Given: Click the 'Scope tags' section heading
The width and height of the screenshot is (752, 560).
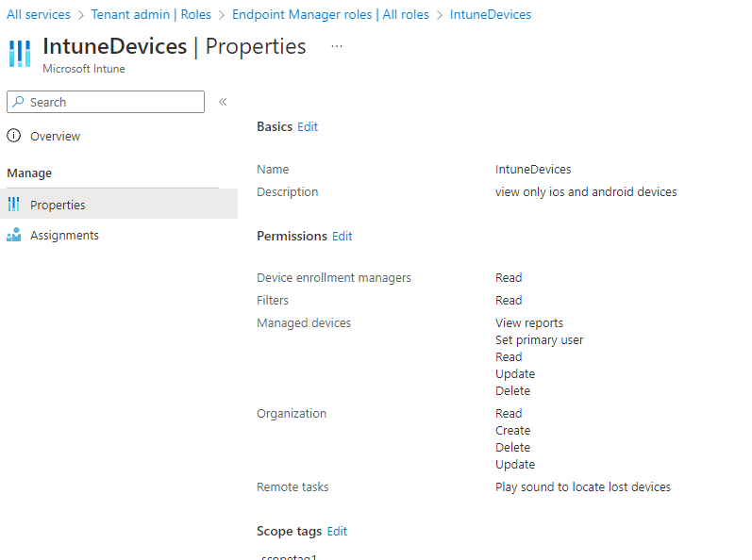Looking at the screenshot, I should pyautogui.click(x=289, y=532).
